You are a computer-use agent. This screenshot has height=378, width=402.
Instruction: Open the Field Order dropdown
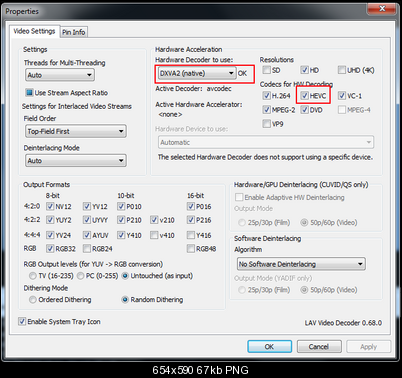(76, 131)
